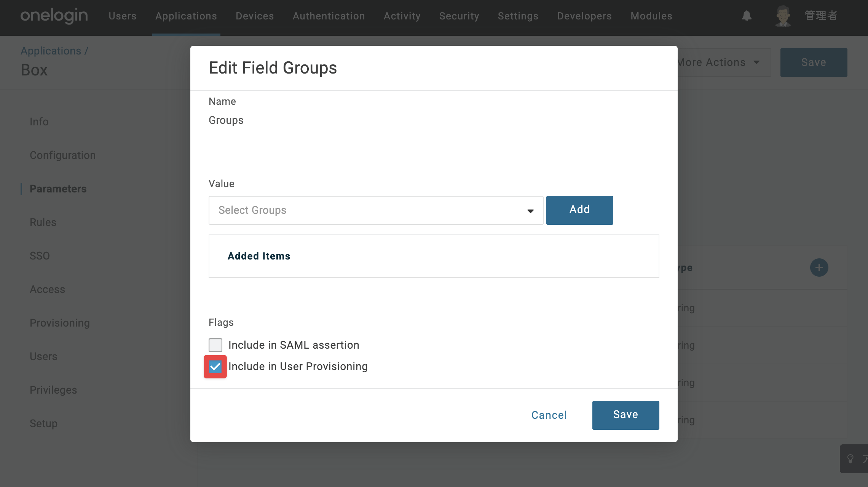Image resolution: width=868 pixels, height=487 pixels.
Task: Uncheck Include in User Provisioning
Action: point(215,367)
